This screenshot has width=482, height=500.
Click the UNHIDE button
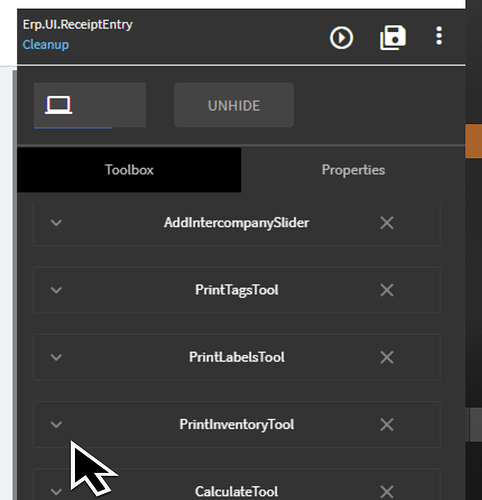pyautogui.click(x=234, y=105)
